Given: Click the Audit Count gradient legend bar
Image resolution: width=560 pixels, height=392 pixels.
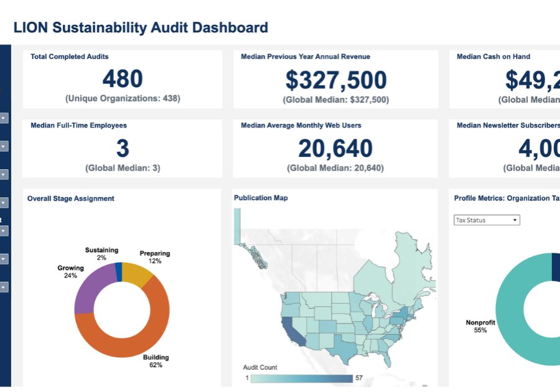Looking at the screenshot, I should 302,378.
